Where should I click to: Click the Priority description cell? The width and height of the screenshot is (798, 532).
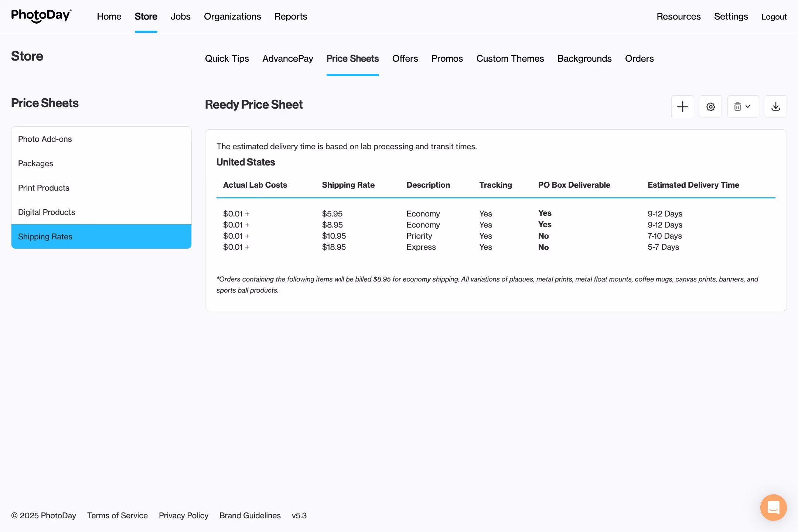click(419, 236)
